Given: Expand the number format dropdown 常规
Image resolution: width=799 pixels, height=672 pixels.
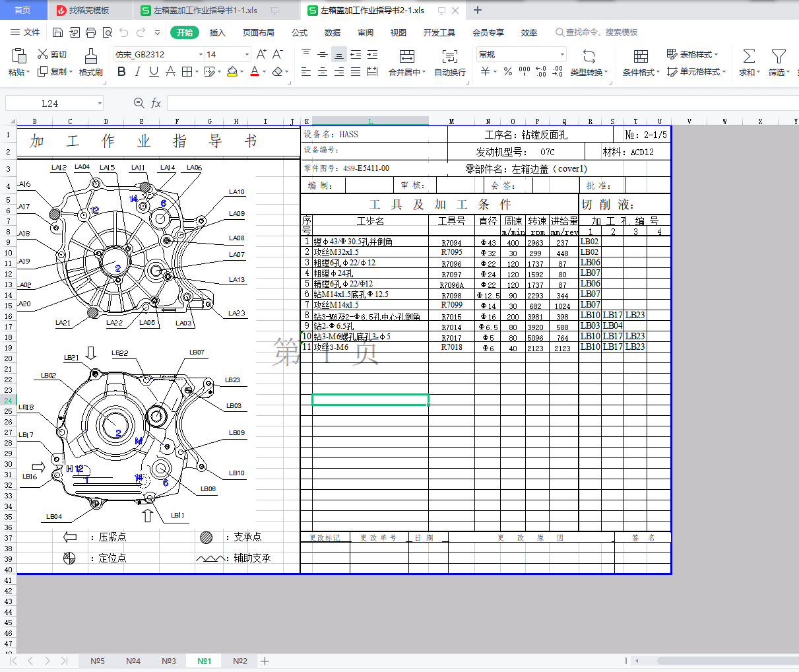Looking at the screenshot, I should [x=562, y=54].
